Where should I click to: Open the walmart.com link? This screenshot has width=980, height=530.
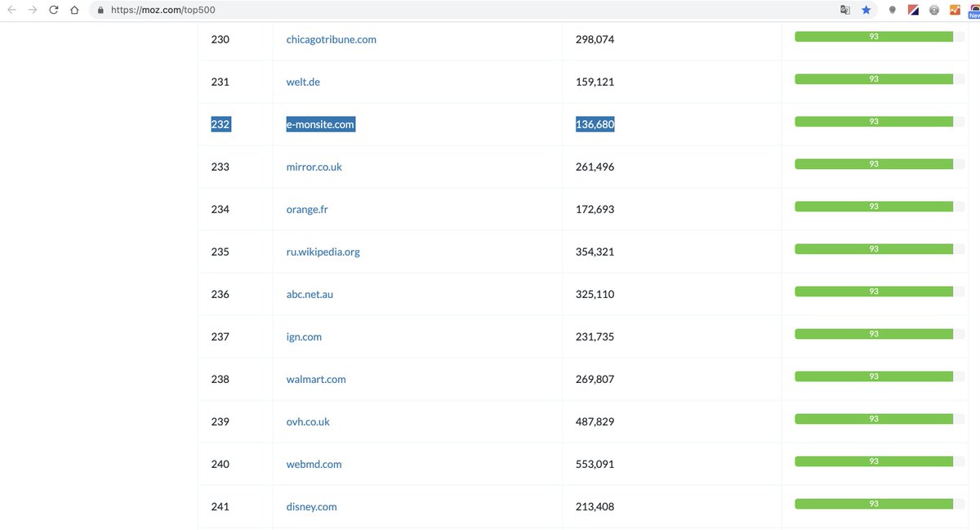point(316,378)
